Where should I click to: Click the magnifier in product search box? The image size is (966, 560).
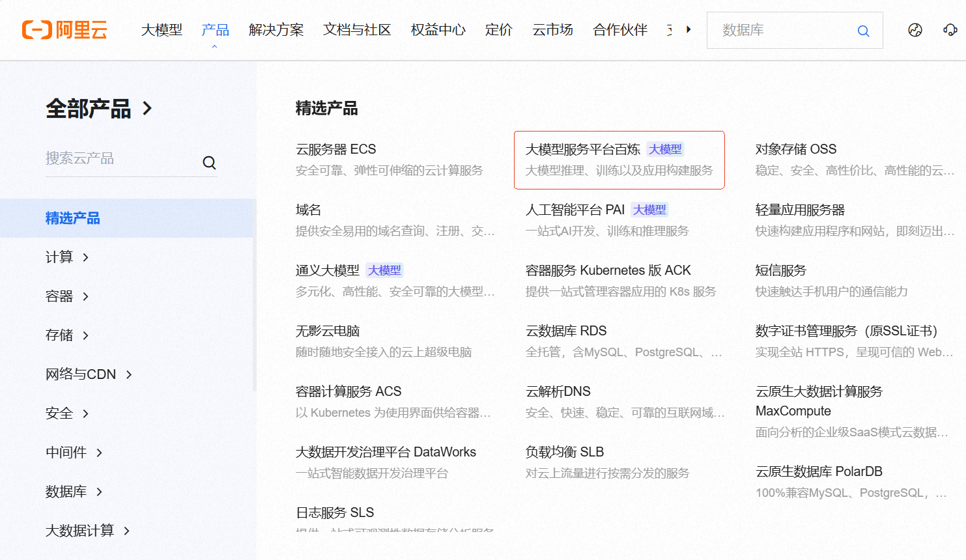[209, 163]
